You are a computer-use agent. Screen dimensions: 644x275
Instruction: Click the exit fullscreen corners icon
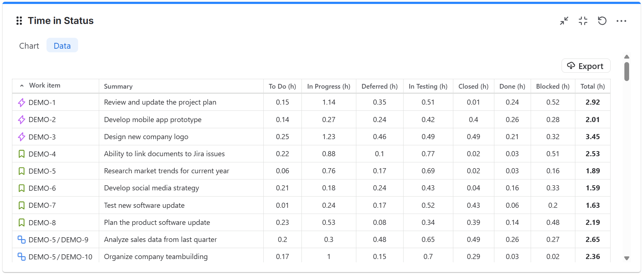click(x=583, y=21)
